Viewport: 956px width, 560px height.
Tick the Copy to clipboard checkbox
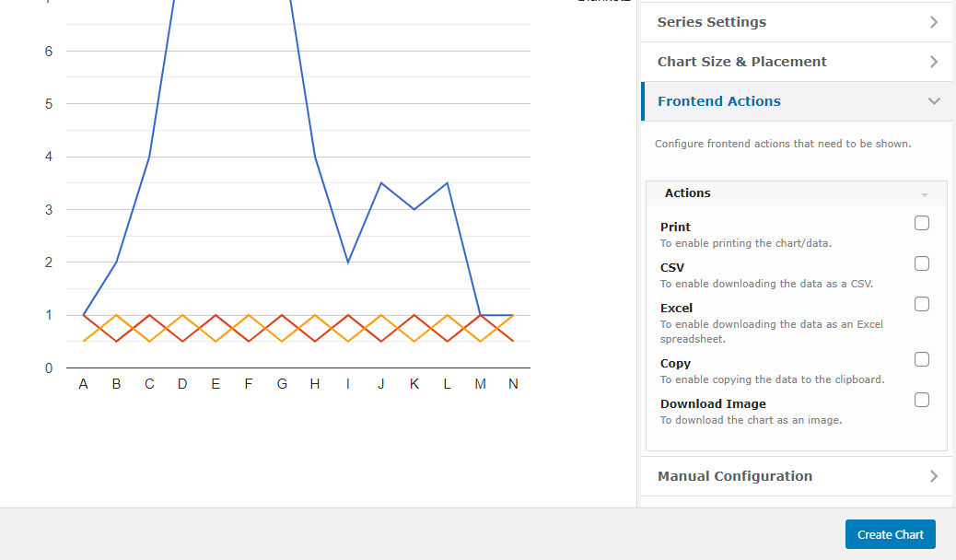[922, 359]
